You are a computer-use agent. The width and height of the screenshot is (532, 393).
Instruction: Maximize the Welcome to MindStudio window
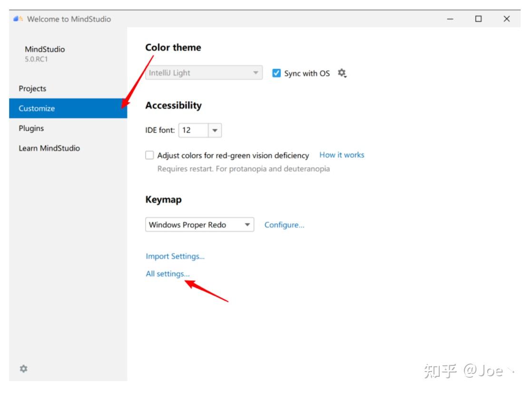point(478,19)
